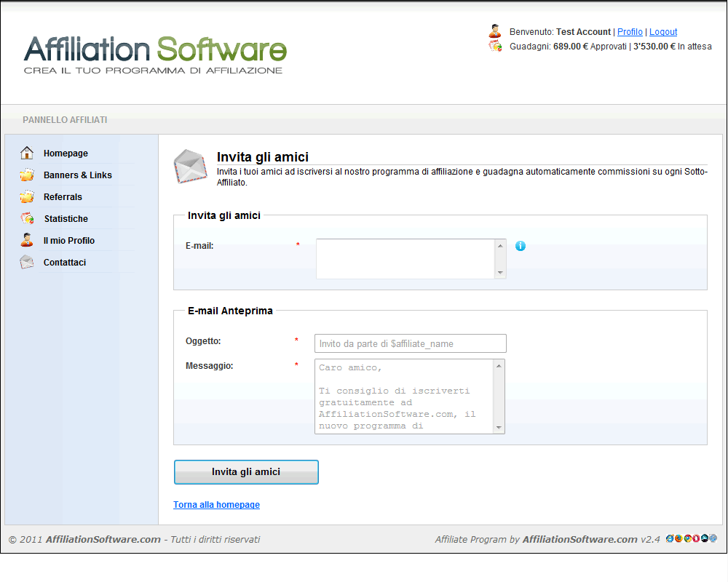The height and width of the screenshot is (582, 728).
Task: Click the Safari compass icon in footer
Action: pos(713,538)
